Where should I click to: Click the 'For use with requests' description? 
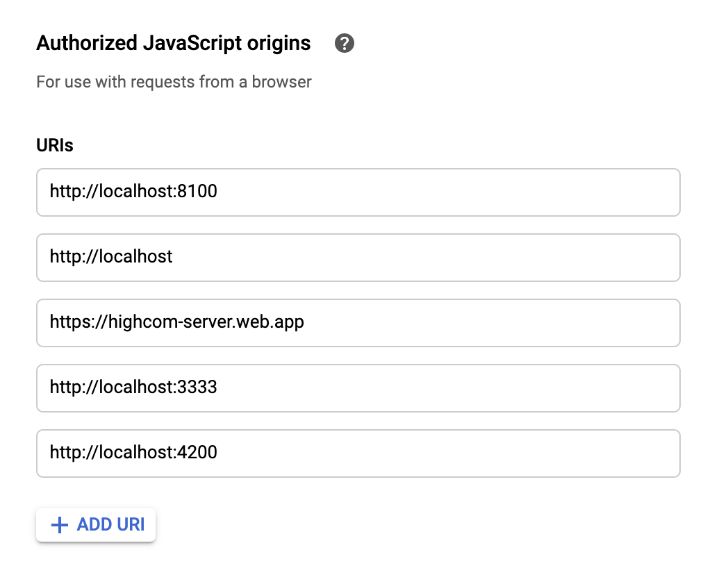[174, 82]
